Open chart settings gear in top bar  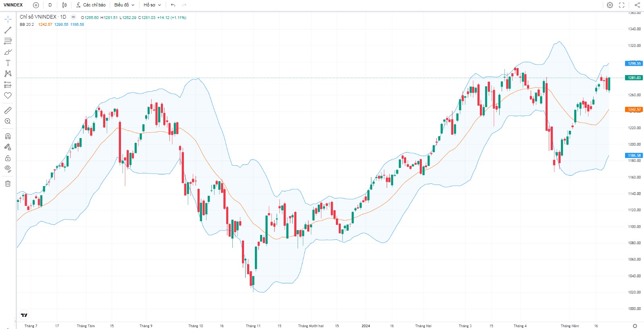610,5
